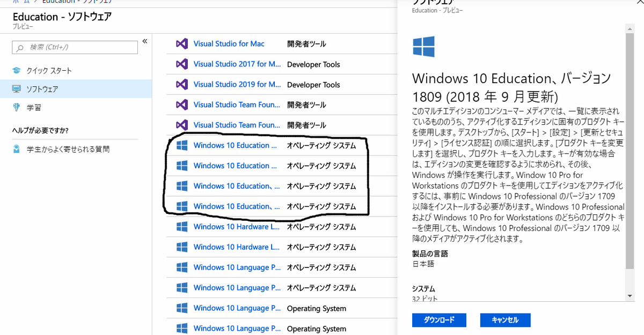Click the search magnifier icon

[x=20, y=47]
